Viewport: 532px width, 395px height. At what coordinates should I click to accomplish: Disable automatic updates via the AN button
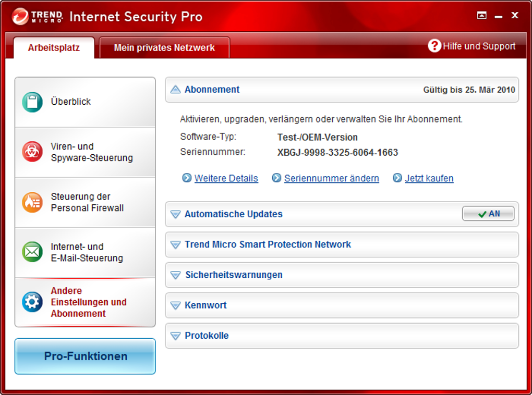pos(488,213)
